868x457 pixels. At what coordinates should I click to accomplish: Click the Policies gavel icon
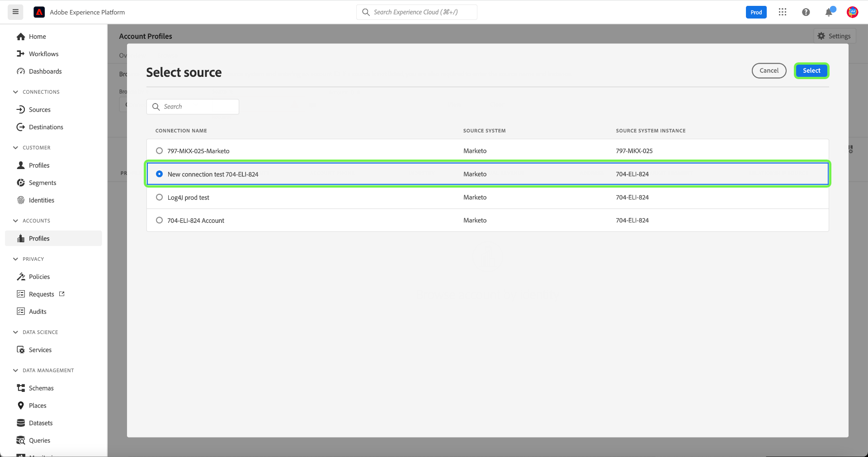pos(21,277)
